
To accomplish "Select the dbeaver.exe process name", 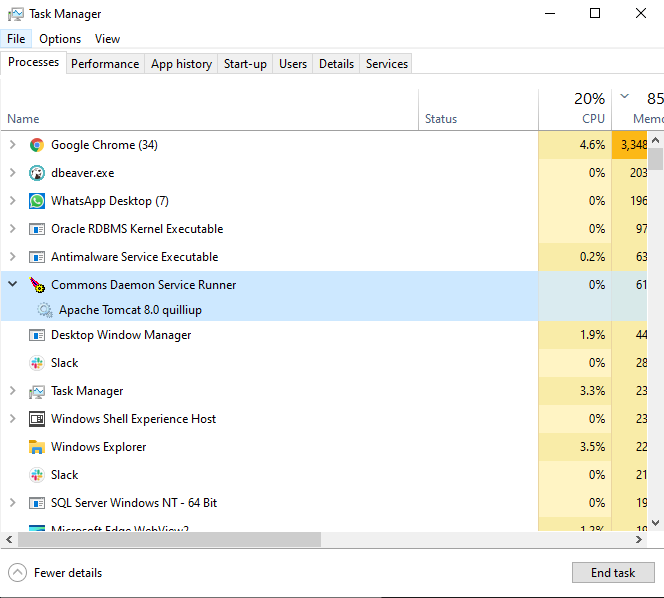I will [x=83, y=173].
